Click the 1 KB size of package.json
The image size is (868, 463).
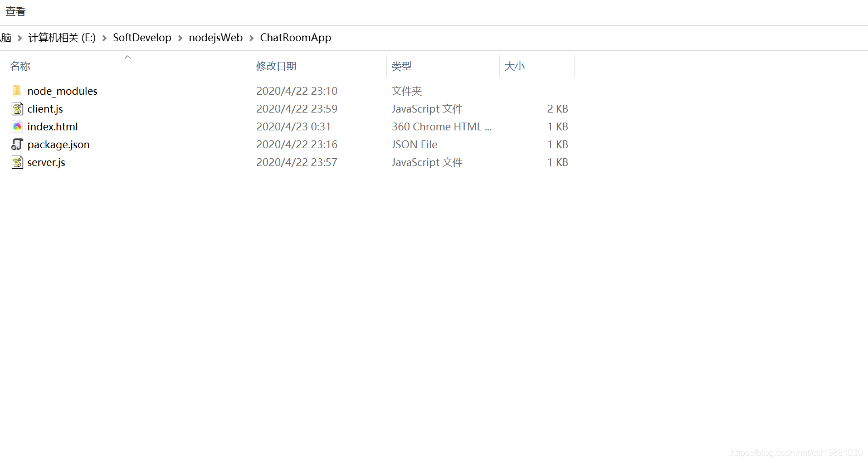(x=558, y=144)
